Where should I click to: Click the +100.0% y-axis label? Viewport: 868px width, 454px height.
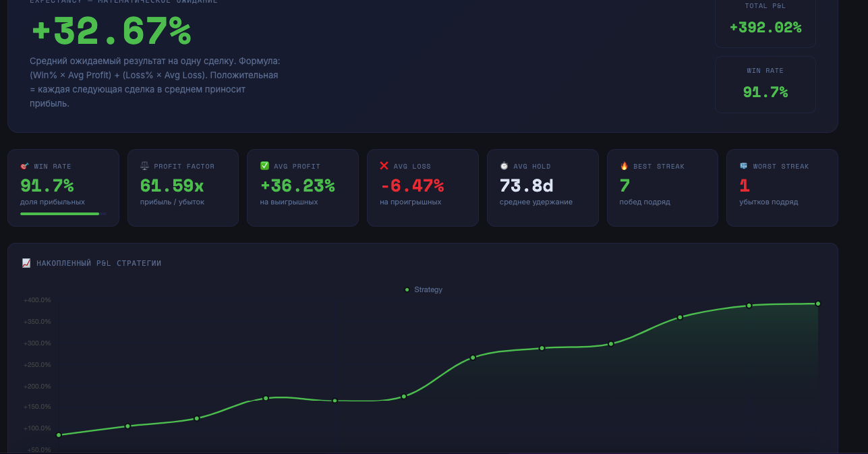point(37,428)
